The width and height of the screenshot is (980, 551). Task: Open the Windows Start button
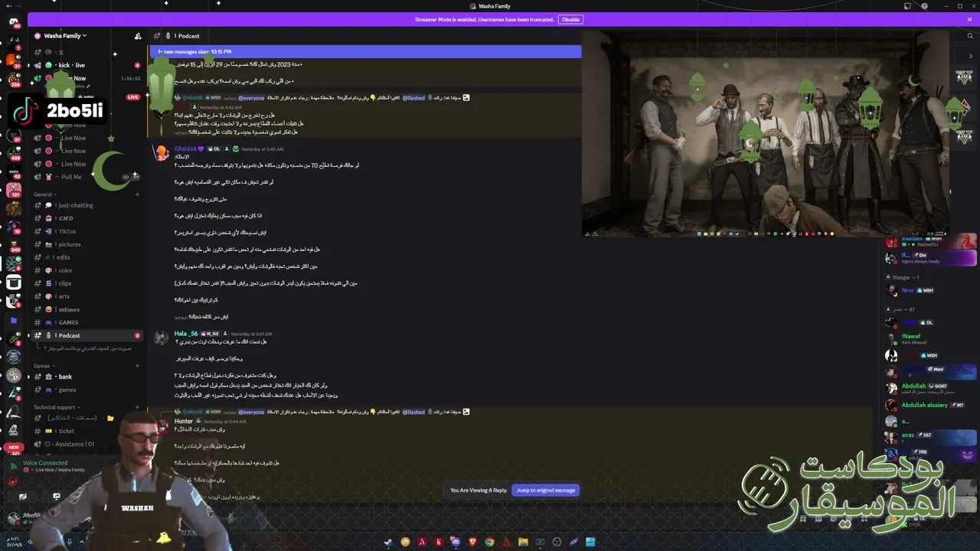tap(590, 542)
